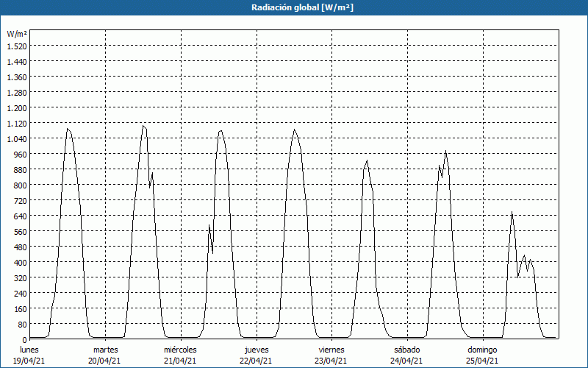Click the 20/04/21 date label
The image size is (588, 368).
pyautogui.click(x=104, y=361)
